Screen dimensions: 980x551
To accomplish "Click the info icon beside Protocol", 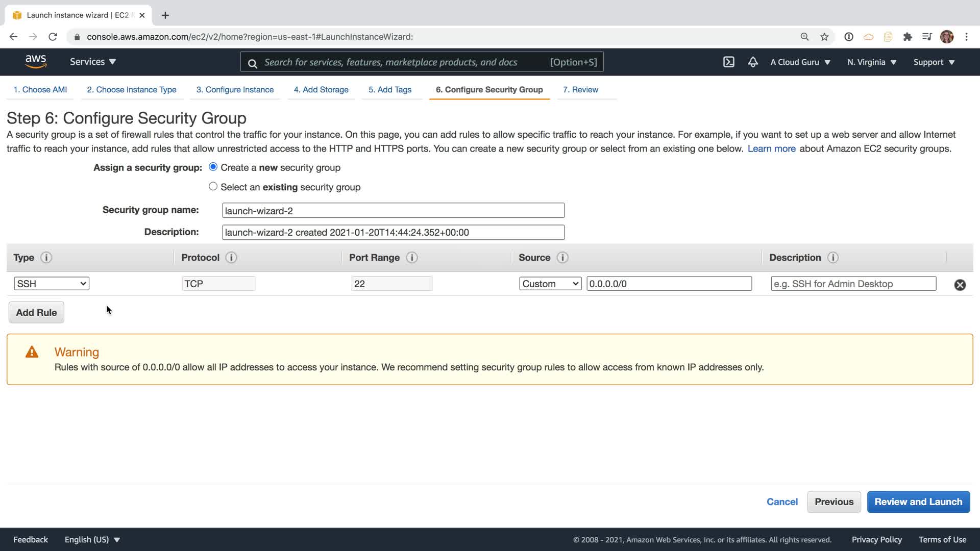I will tap(231, 258).
